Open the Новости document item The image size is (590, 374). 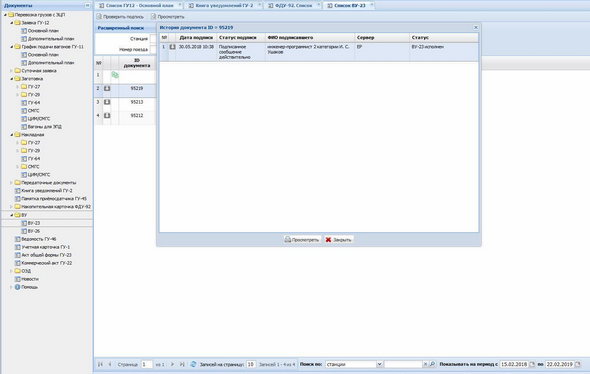(x=30, y=279)
